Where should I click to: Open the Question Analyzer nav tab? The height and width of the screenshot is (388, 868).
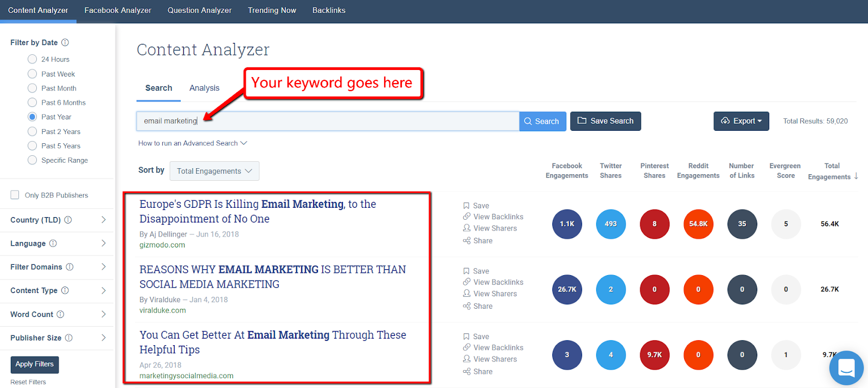pos(200,10)
